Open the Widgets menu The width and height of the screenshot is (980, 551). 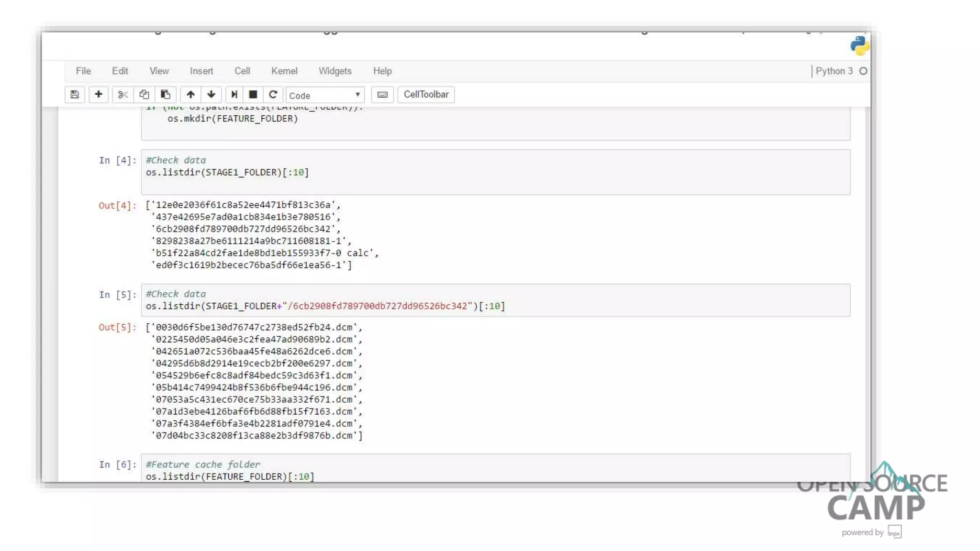coord(335,71)
